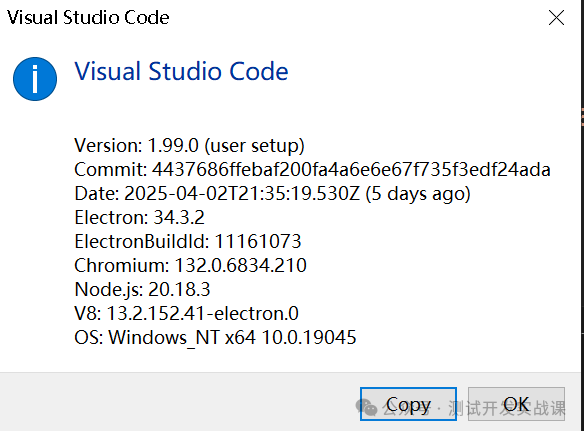Click the Commit hash value
584x431 pixels.
pos(351,169)
